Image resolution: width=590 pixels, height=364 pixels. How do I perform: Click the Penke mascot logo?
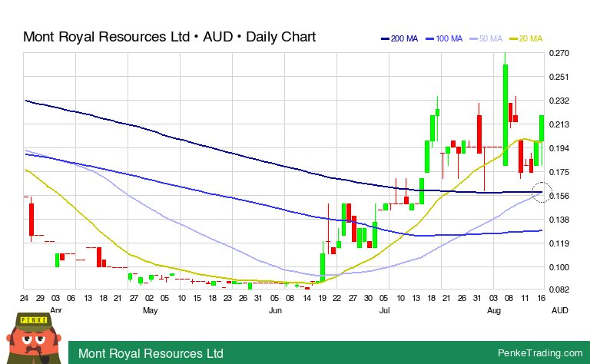35,339
